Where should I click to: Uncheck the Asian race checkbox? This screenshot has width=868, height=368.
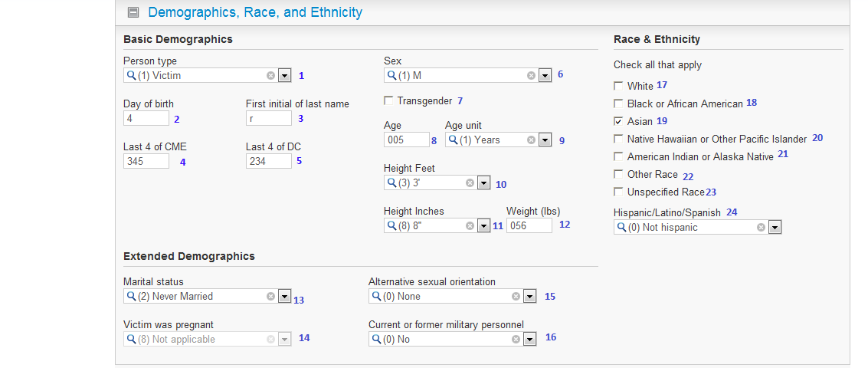[x=618, y=121]
